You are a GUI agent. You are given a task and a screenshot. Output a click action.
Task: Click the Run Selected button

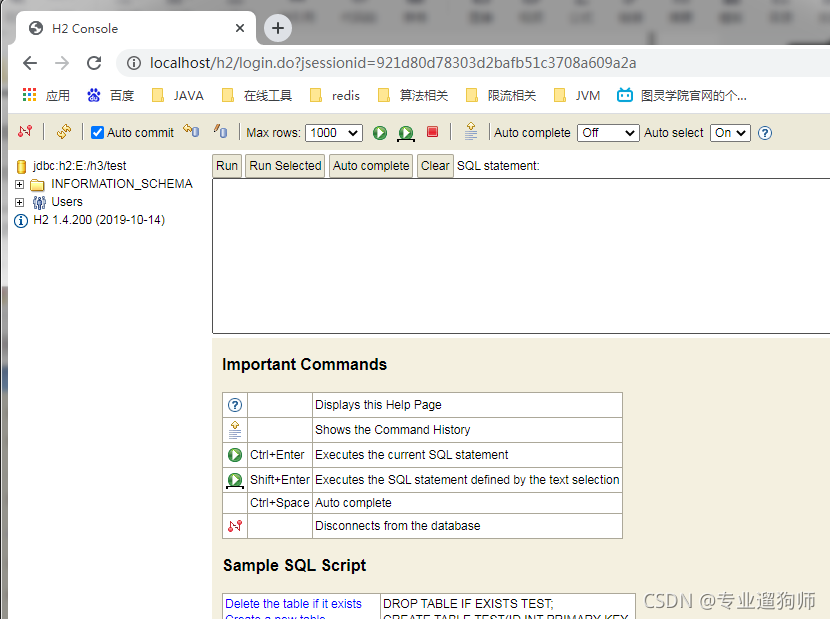point(285,166)
